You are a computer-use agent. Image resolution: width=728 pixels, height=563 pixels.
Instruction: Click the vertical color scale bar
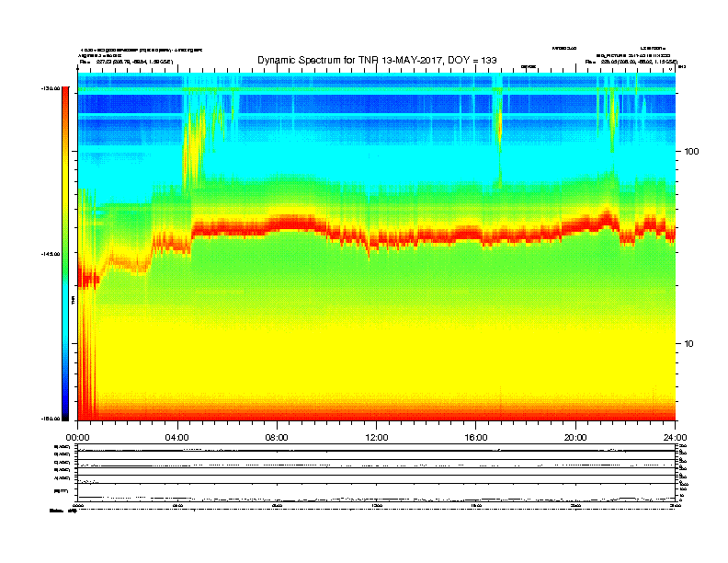[65, 254]
